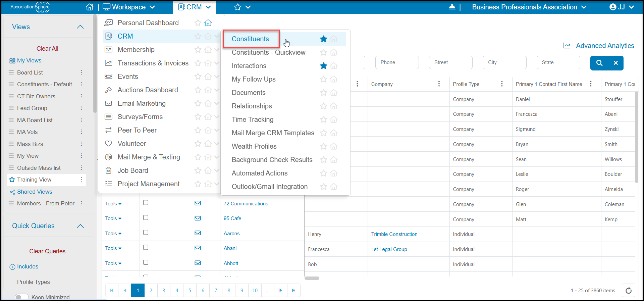Click the Includes plus icon

coord(12,267)
